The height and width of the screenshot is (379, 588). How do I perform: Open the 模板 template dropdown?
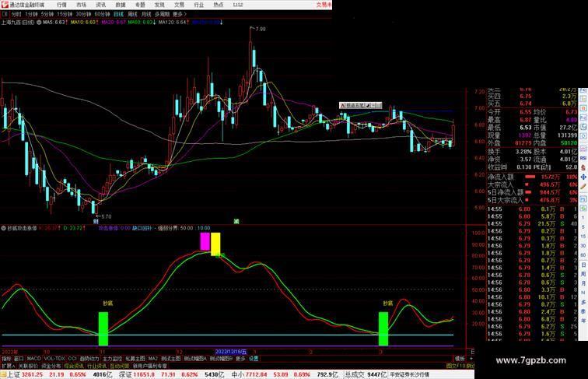pos(460,359)
